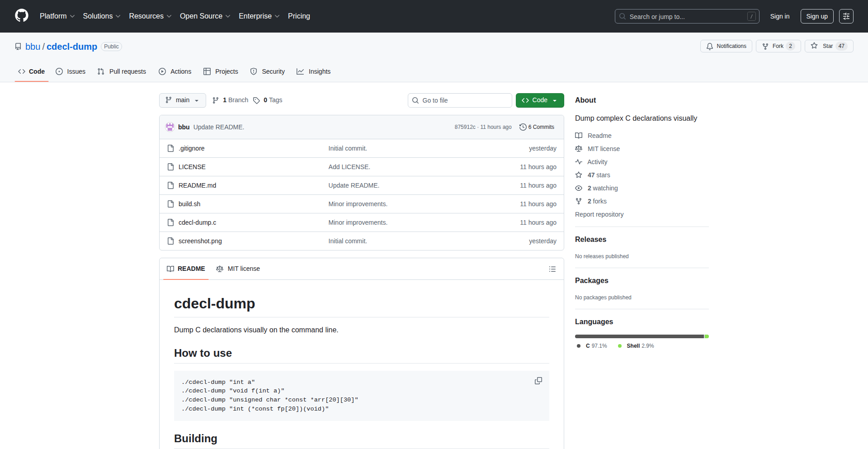Image resolution: width=868 pixels, height=449 pixels.
Task: Copy the code block using the copy icon
Action: [538, 381]
